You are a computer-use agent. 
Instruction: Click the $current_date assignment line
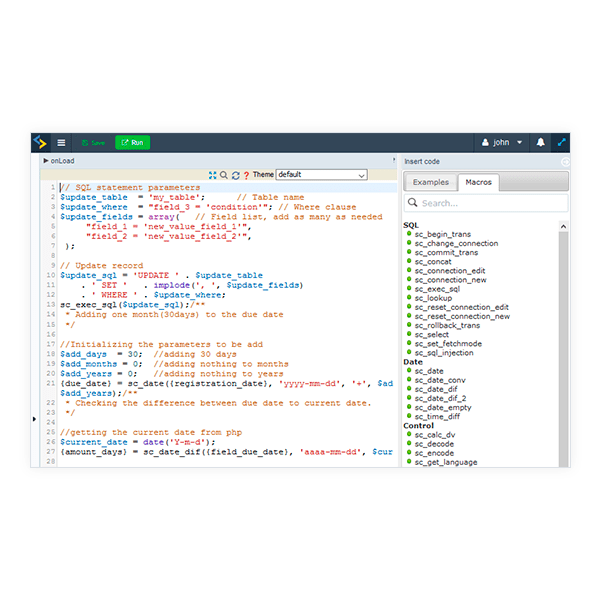click(x=137, y=442)
